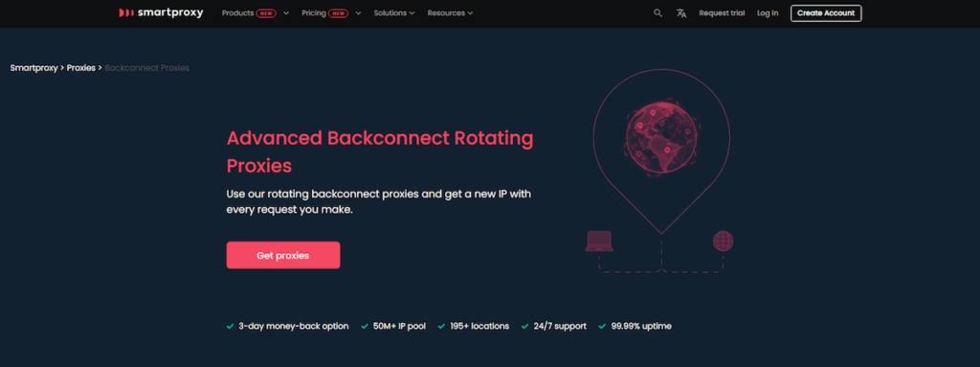The width and height of the screenshot is (980, 367).
Task: Open the Resources menu
Action: (x=446, y=13)
